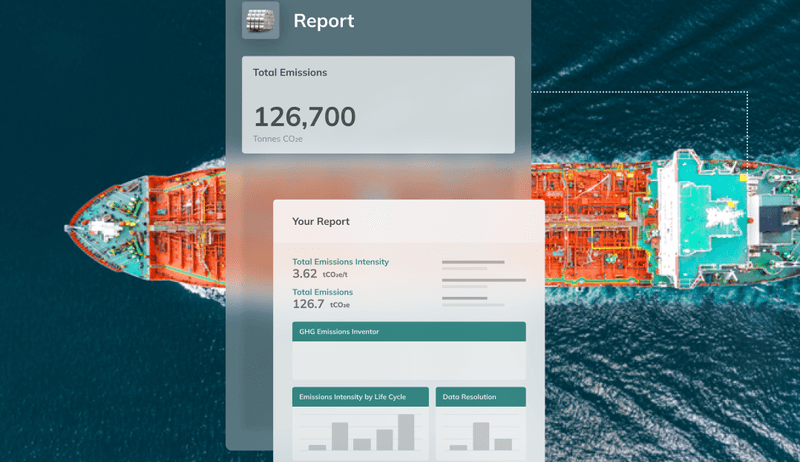
Task: Select the Your Report heading
Action: 321,221
